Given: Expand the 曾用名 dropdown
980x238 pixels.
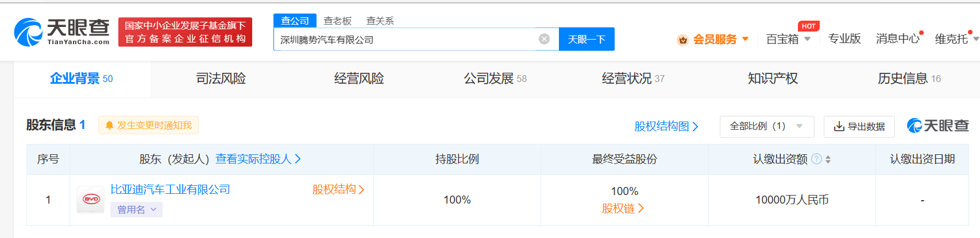Looking at the screenshot, I should point(136,210).
